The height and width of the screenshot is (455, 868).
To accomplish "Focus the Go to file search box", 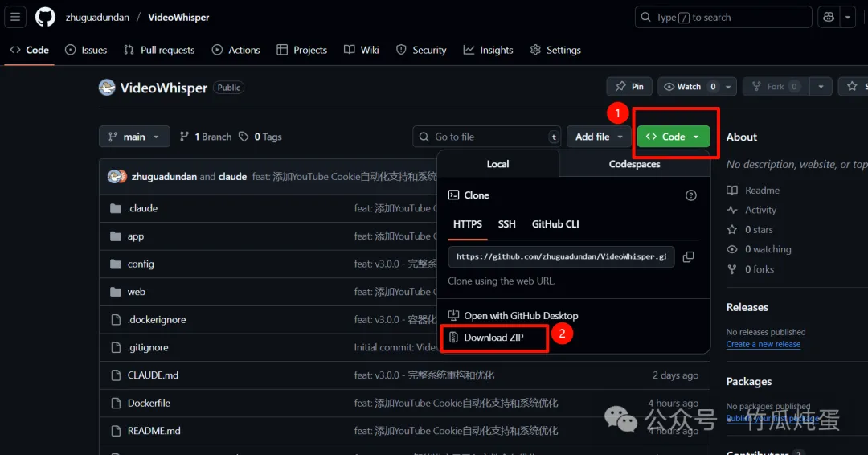I will pos(486,137).
